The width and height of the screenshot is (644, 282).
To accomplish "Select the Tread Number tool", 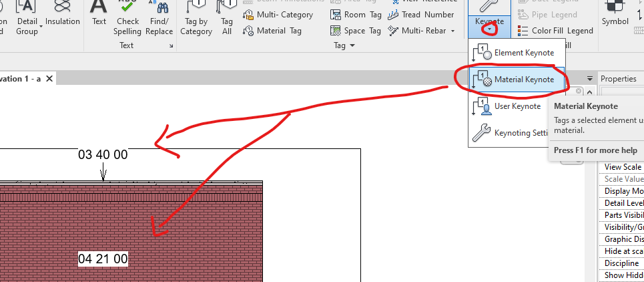I will tap(421, 15).
